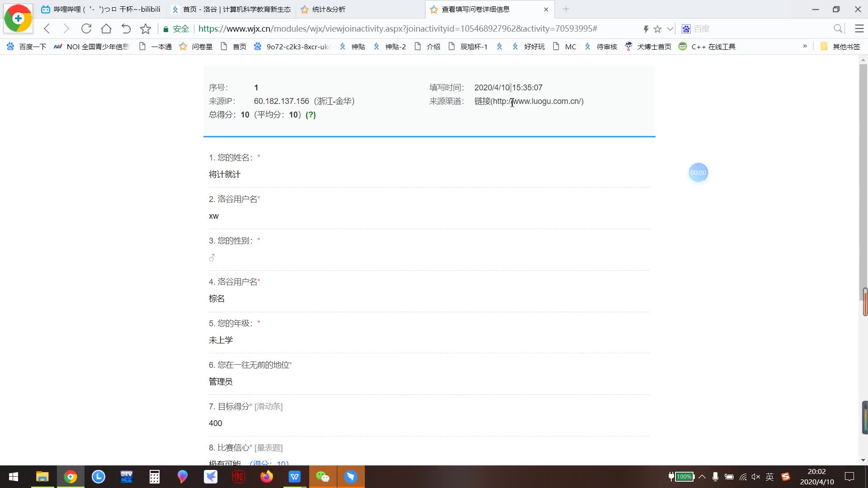Screen dimensions: 868x488
Task: Click the undo-close-tab restore icon
Action: point(126,29)
